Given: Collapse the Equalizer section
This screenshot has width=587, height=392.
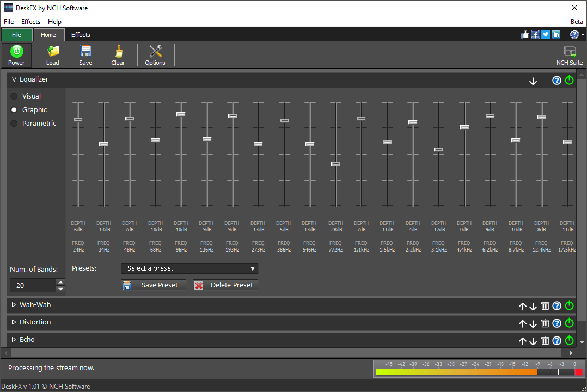Looking at the screenshot, I should pyautogui.click(x=14, y=79).
